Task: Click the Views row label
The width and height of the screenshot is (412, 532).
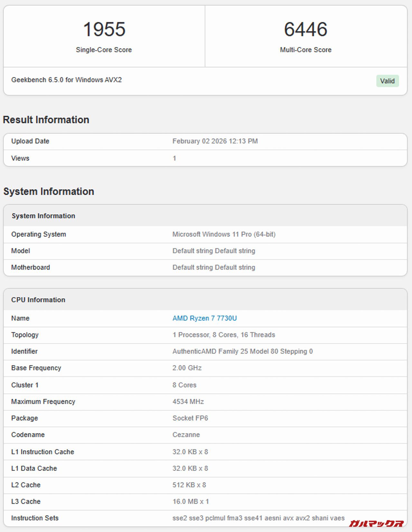Action: tap(20, 158)
